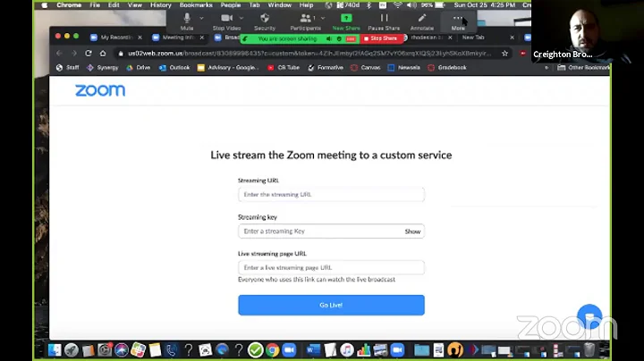Toggle the speaker icon in sharing bar
This screenshot has height=361, width=644.
click(x=329, y=38)
